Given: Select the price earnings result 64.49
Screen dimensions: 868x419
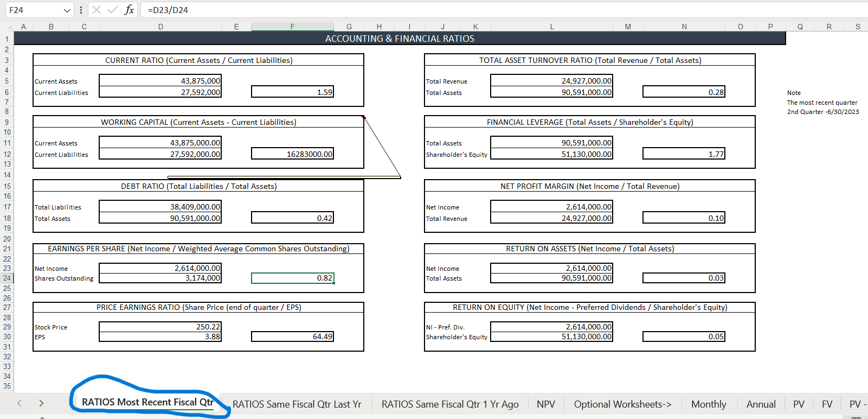Looking at the screenshot, I should click(x=292, y=337).
